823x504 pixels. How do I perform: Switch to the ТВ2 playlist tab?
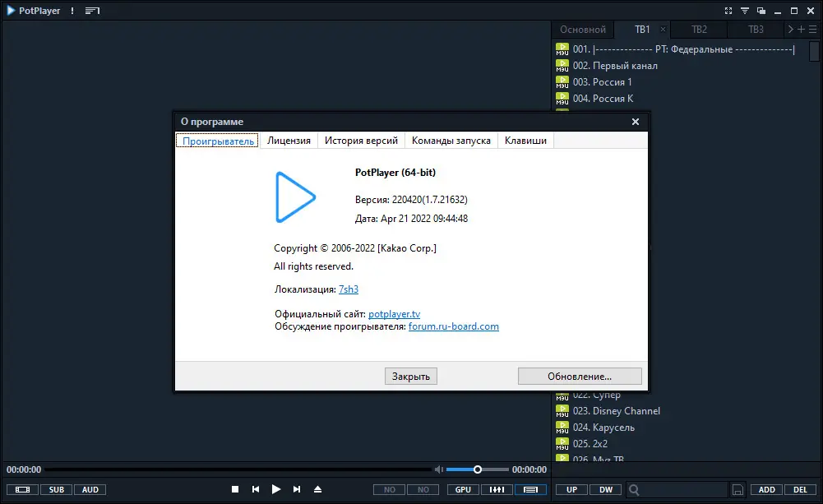(699, 30)
